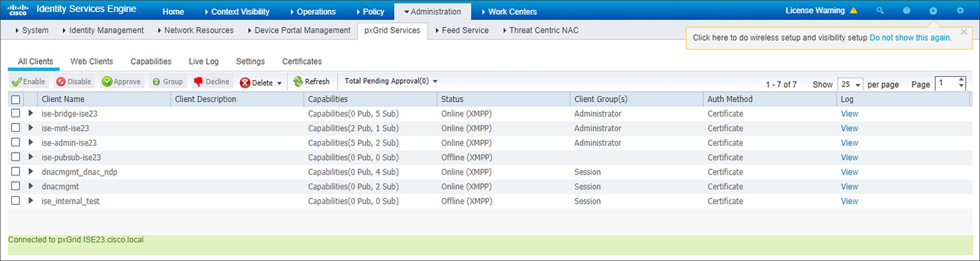980x261 pixels.
Task: Open the Device Portal Management submenu
Action: click(299, 30)
